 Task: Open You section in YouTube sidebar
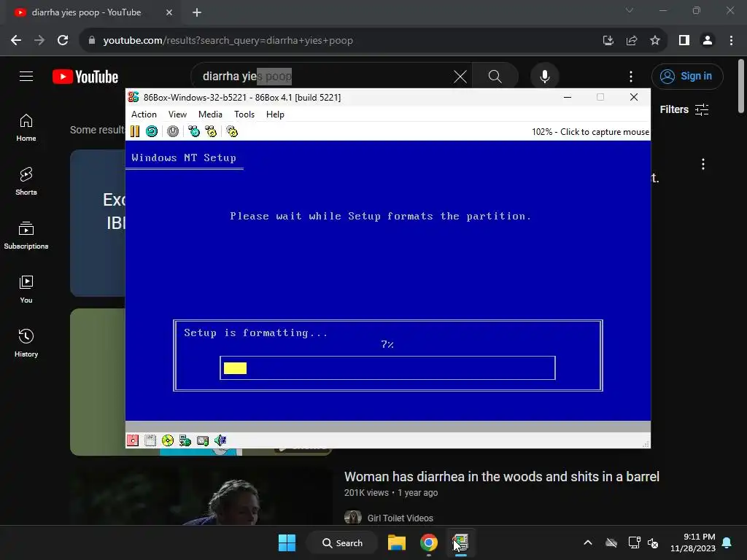tap(26, 289)
